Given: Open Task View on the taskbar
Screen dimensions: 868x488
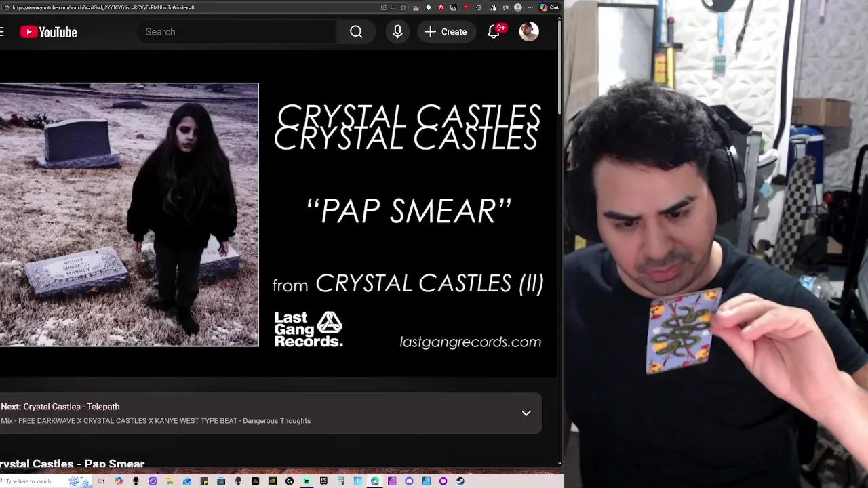Looking at the screenshot, I should click(x=101, y=481).
